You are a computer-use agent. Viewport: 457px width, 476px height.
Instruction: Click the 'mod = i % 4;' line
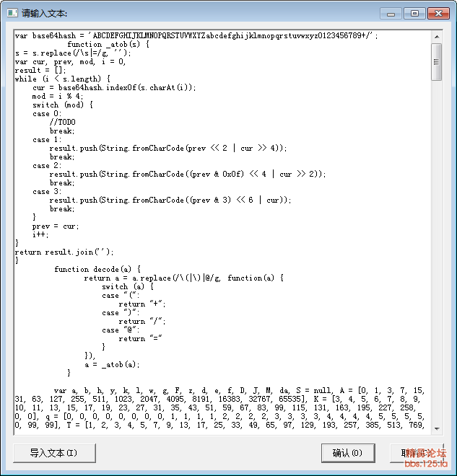pyautogui.click(x=58, y=96)
